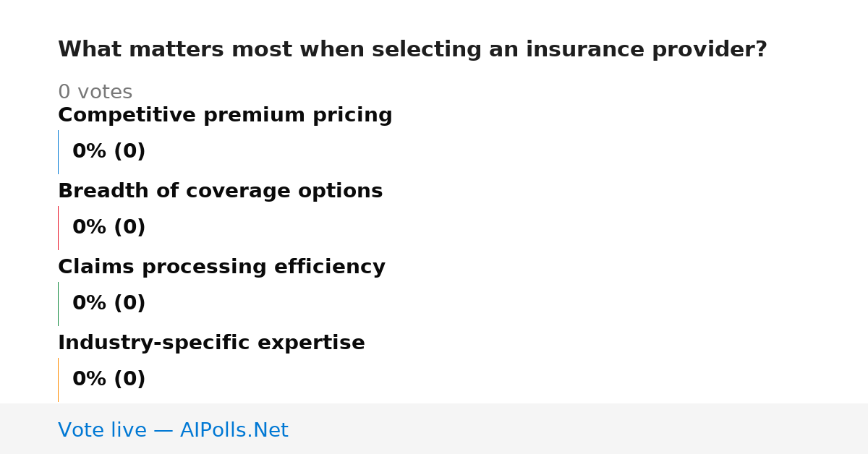The height and width of the screenshot is (454, 868).
Task: Open the Vote live — AIPolls.Net link
Action: (x=173, y=430)
